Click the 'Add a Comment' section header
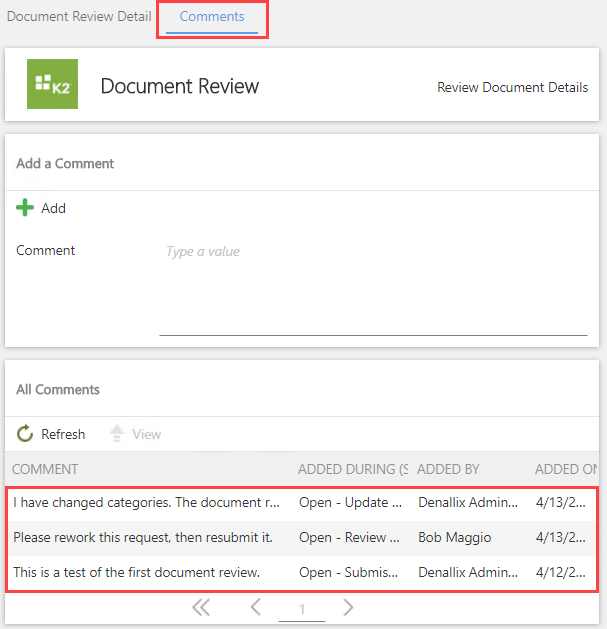This screenshot has height=629, width=607. click(x=65, y=163)
